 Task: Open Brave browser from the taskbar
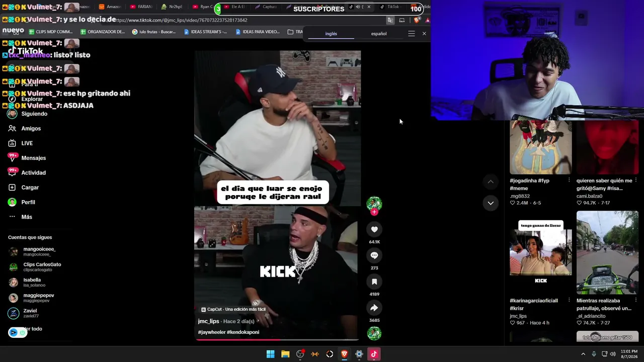[x=344, y=354]
